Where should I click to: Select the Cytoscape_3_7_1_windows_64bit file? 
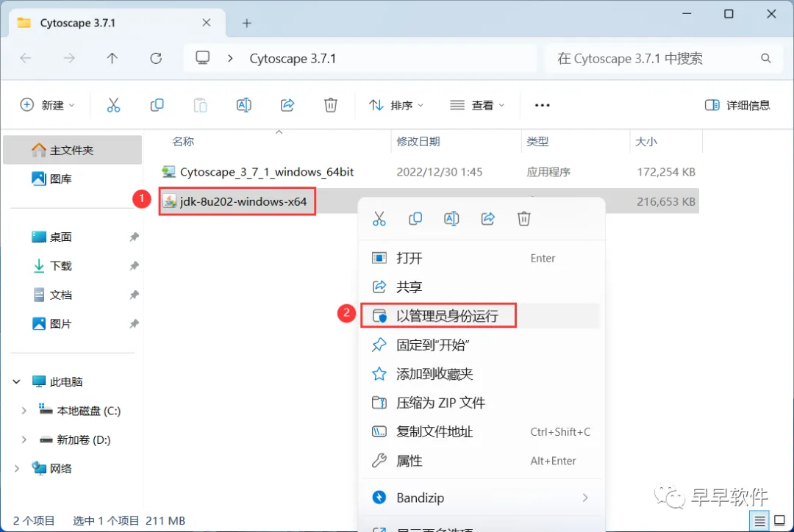429,172
